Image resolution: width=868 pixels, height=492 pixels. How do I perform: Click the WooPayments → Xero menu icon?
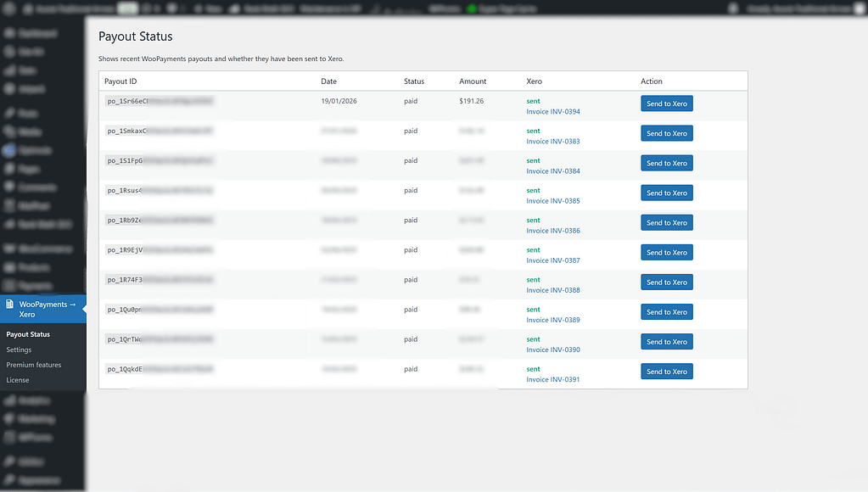9,305
